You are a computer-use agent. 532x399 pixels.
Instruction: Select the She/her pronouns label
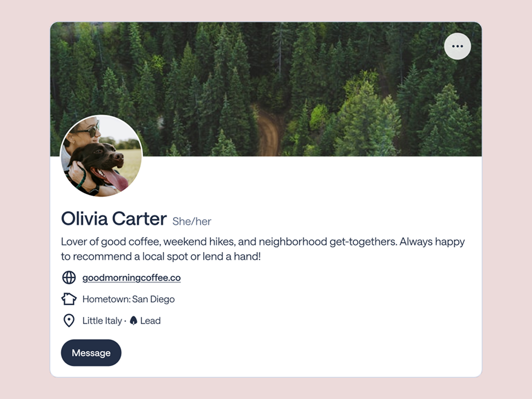click(x=192, y=221)
